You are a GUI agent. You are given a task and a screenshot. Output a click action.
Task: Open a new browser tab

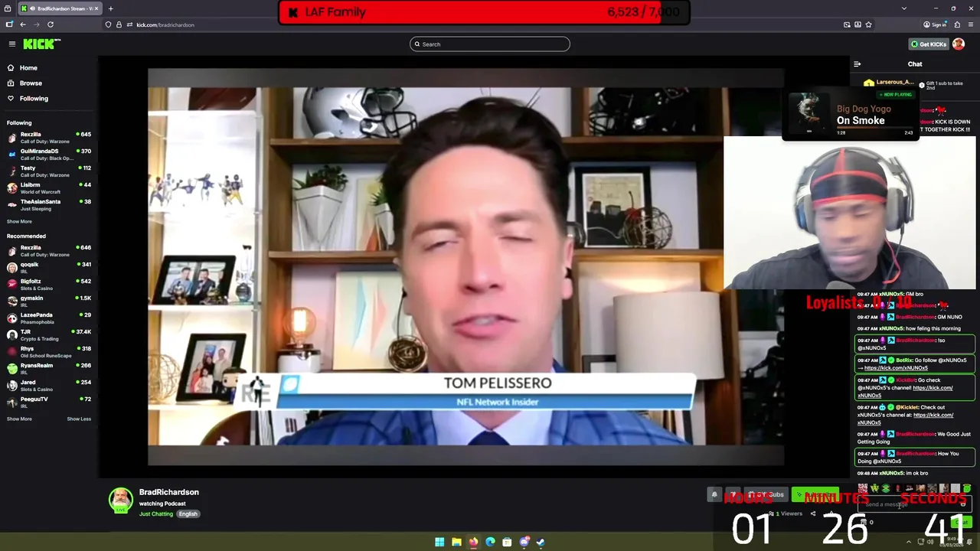click(110, 8)
